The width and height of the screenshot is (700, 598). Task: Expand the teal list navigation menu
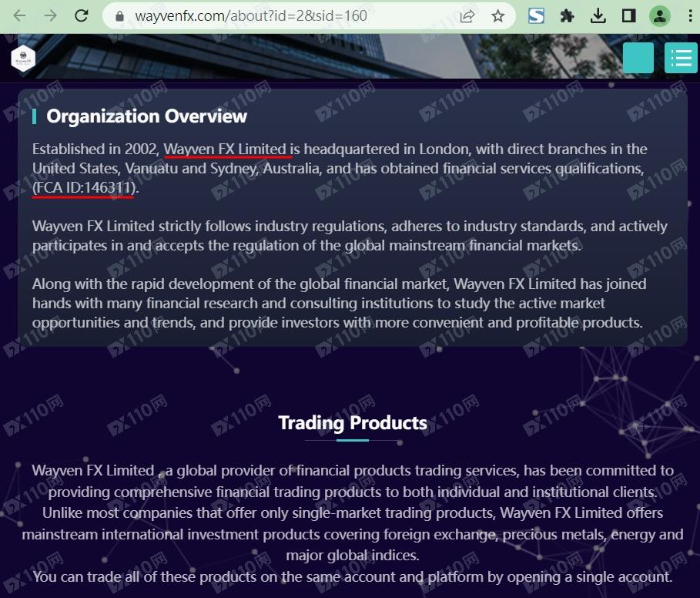[681, 58]
